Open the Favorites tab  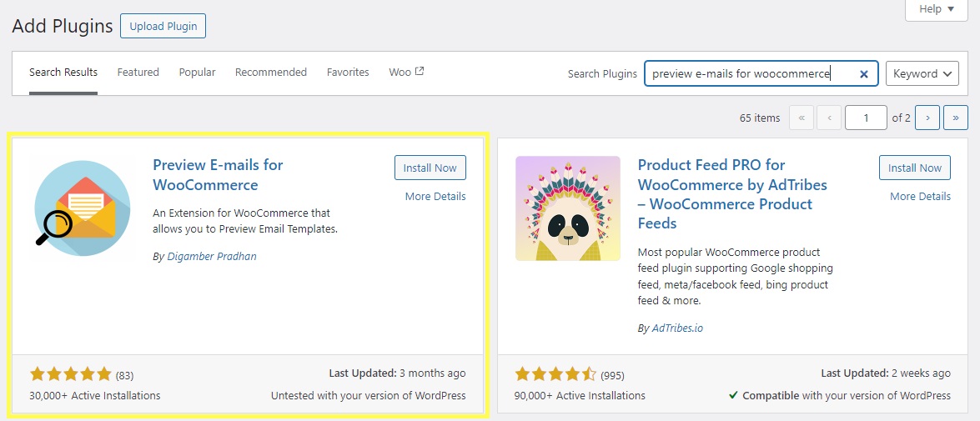[x=348, y=73]
